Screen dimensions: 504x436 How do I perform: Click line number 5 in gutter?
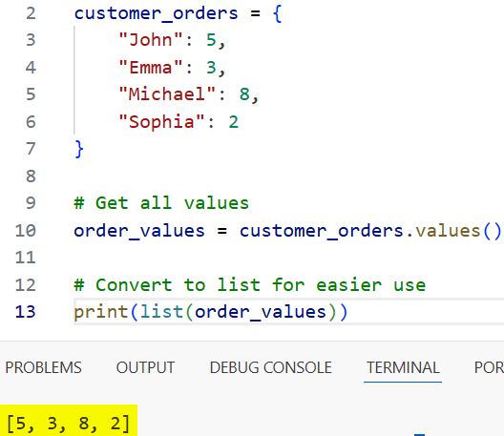click(31, 94)
